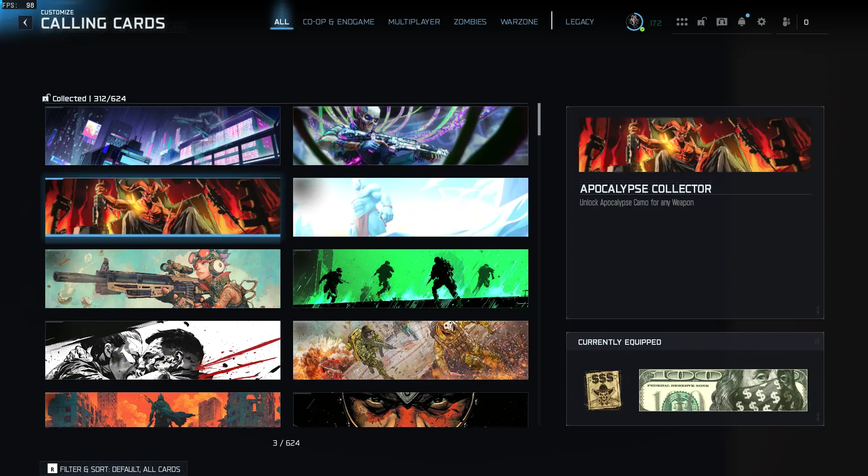Viewport: 868px width, 476px height.
Task: Click the unlock padlock icon in top bar
Action: point(702,22)
